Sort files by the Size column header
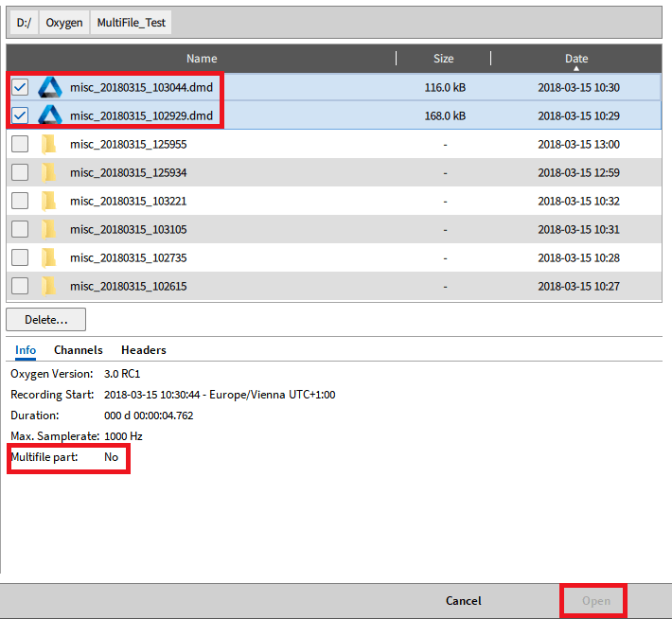Viewport: 672px width, 619px height. 443,59
